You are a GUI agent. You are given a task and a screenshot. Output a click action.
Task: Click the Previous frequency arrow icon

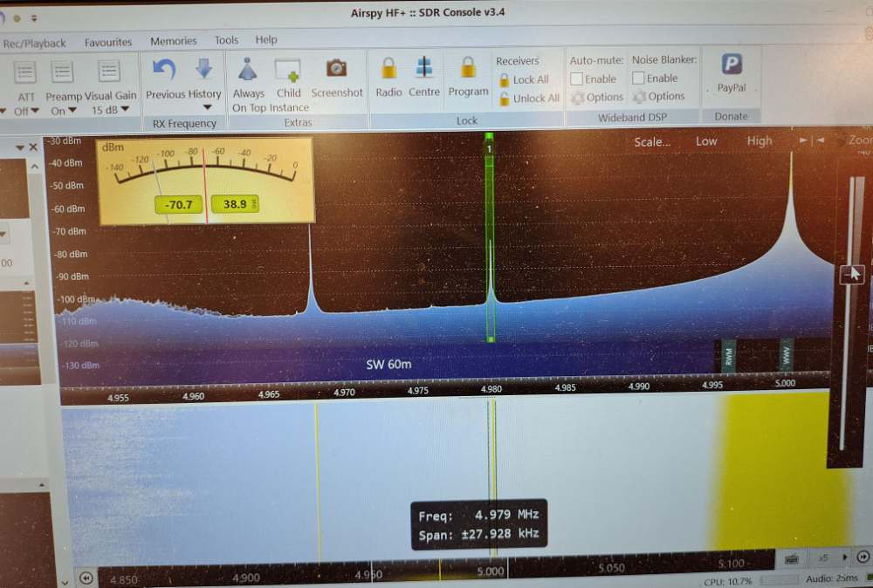[164, 70]
